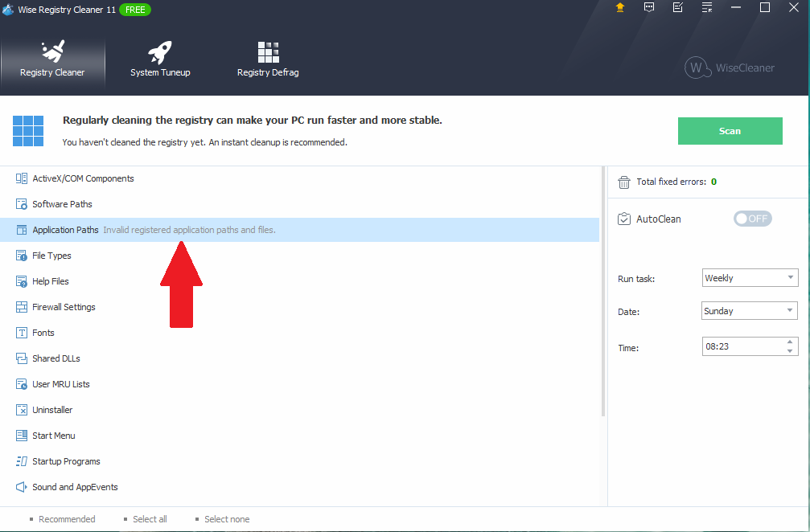
Task: Click the Startup Programs icon
Action: pyautogui.click(x=21, y=461)
